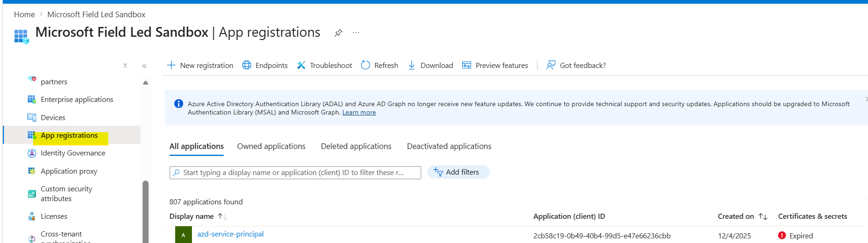This screenshot has height=243, width=868.
Task: Click New registration
Action: click(x=200, y=65)
